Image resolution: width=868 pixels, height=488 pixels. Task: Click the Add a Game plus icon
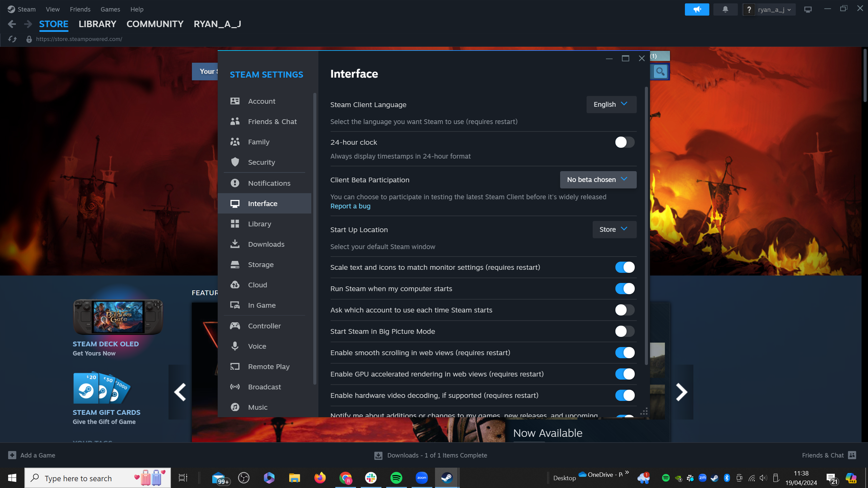click(x=12, y=455)
